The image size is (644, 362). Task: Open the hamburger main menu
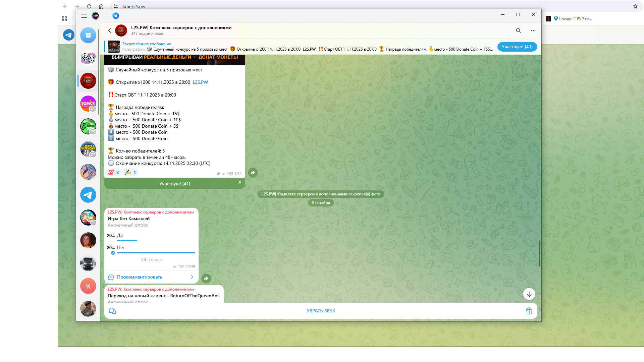[84, 16]
